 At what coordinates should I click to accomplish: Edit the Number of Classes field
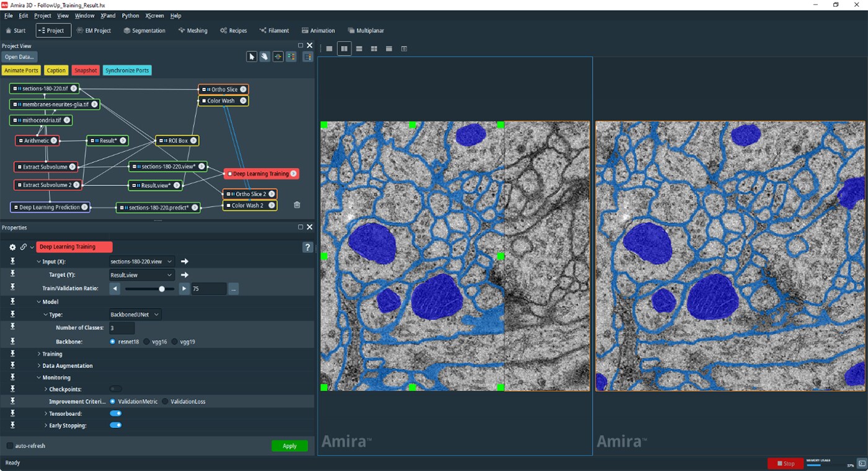pyautogui.click(x=122, y=327)
